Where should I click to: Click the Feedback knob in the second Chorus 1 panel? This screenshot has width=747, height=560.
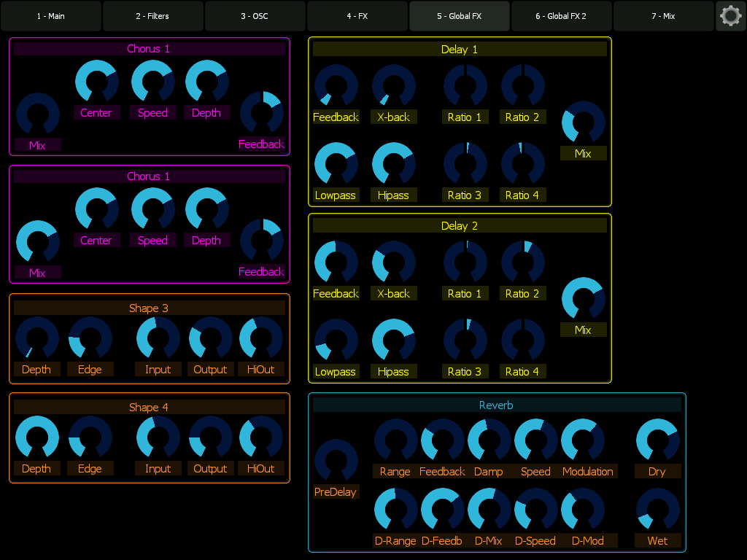[x=262, y=241]
